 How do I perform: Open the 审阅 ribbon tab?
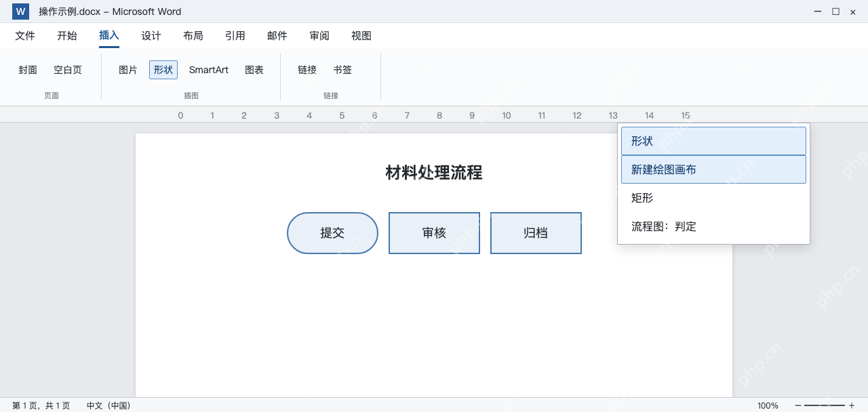point(319,36)
